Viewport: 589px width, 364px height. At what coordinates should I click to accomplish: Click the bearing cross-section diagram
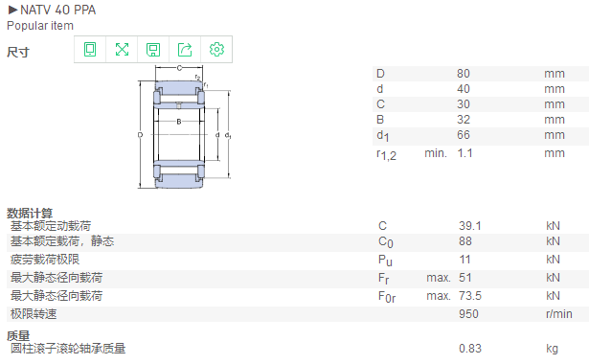point(184,127)
